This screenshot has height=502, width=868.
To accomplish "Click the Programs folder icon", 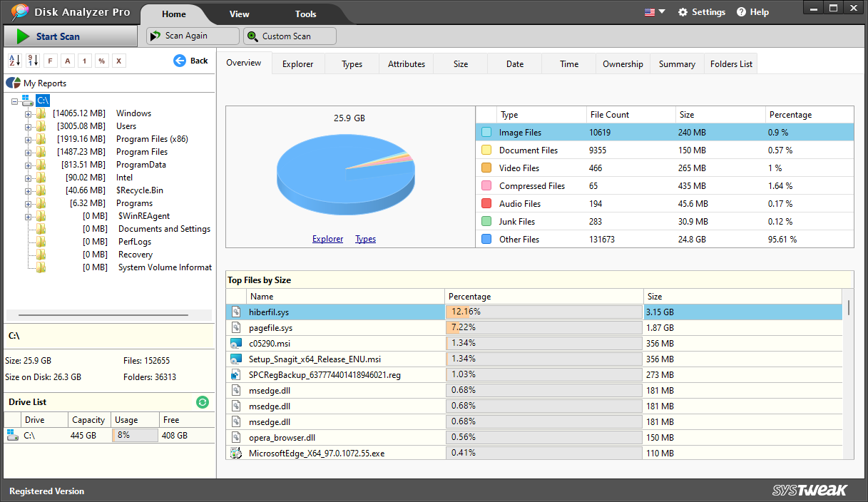I will point(41,203).
